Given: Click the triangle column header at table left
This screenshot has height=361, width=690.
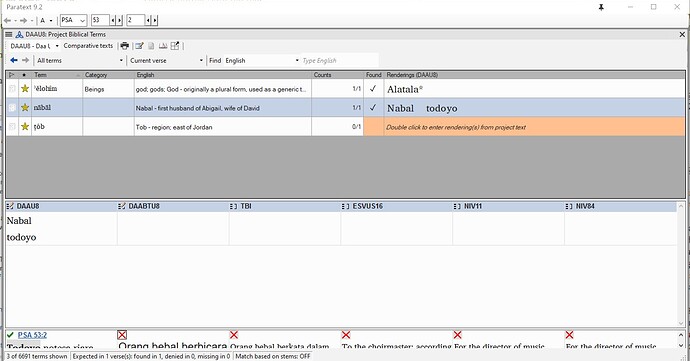Looking at the screenshot, I should (x=12, y=75).
